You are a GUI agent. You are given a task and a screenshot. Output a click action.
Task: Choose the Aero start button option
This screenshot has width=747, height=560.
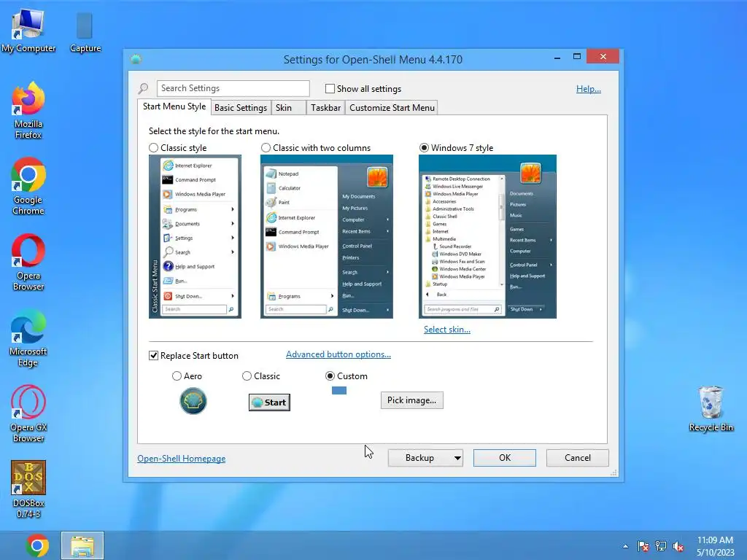click(177, 376)
